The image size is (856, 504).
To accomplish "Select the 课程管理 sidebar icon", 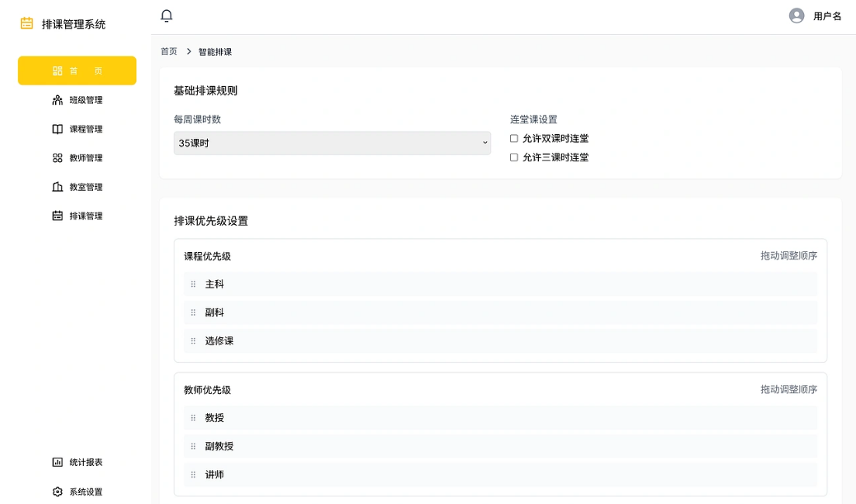I will pyautogui.click(x=57, y=129).
